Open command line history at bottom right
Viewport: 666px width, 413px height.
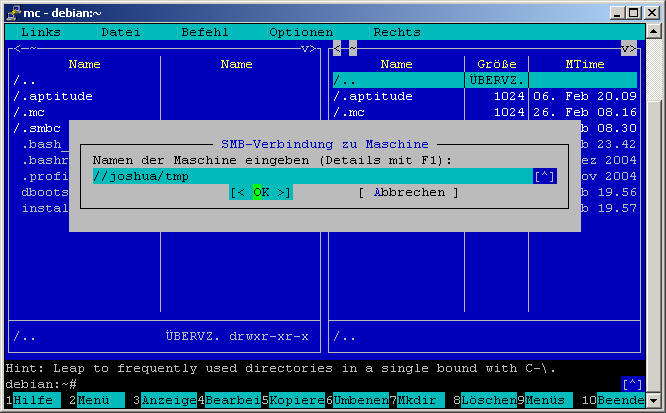[x=632, y=384]
